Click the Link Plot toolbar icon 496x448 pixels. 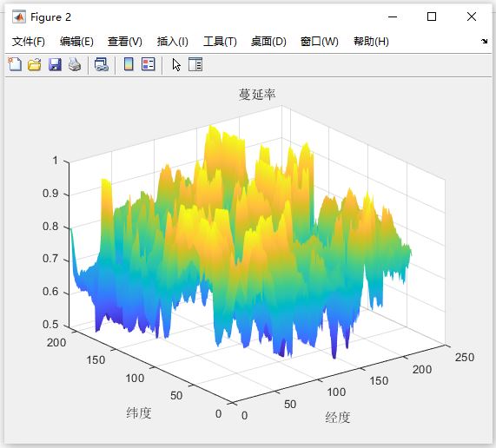coord(102,64)
